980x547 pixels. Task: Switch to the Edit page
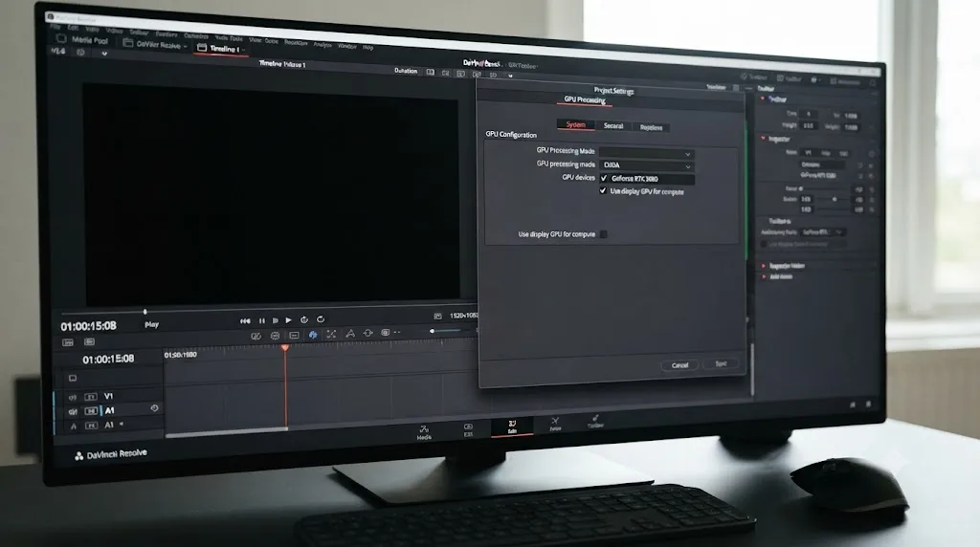pyautogui.click(x=512, y=427)
